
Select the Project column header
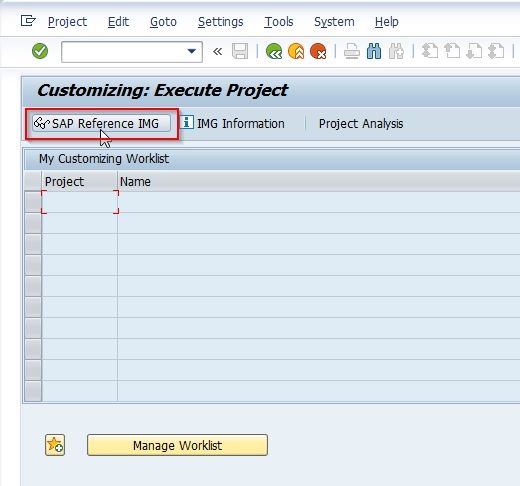79,182
